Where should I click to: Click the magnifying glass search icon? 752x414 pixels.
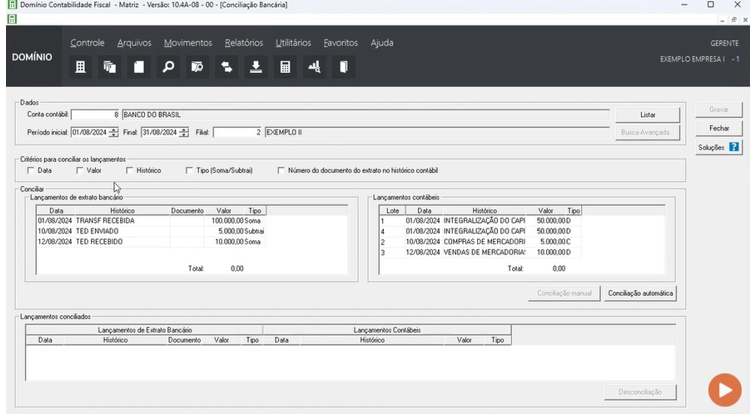(x=168, y=67)
